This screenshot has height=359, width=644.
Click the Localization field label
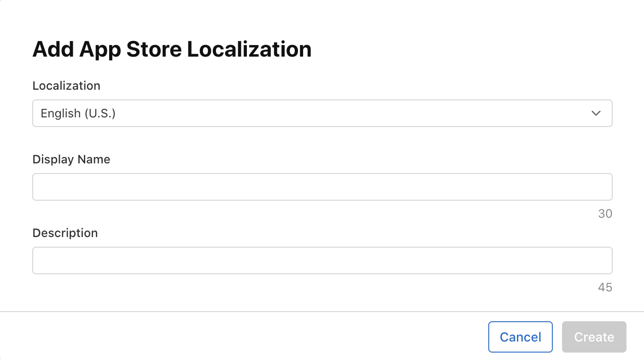point(66,86)
